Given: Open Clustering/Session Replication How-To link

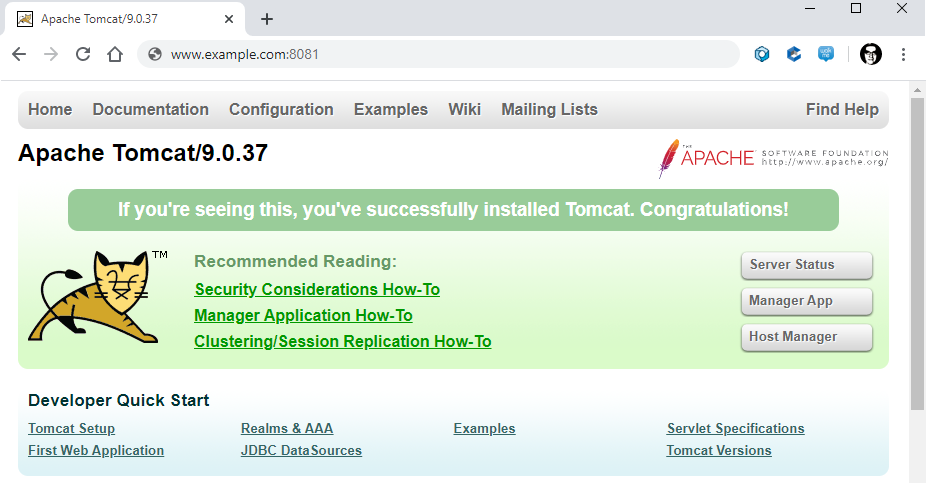Looking at the screenshot, I should 343,342.
